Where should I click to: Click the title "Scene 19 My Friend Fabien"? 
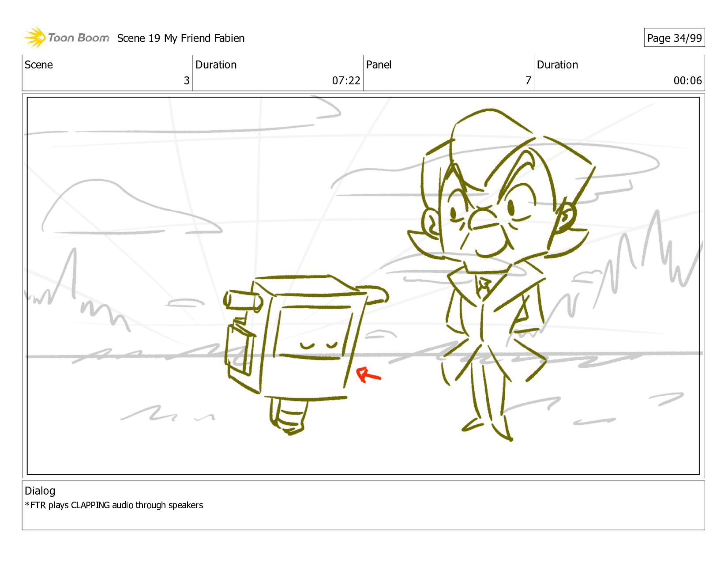[181, 38]
